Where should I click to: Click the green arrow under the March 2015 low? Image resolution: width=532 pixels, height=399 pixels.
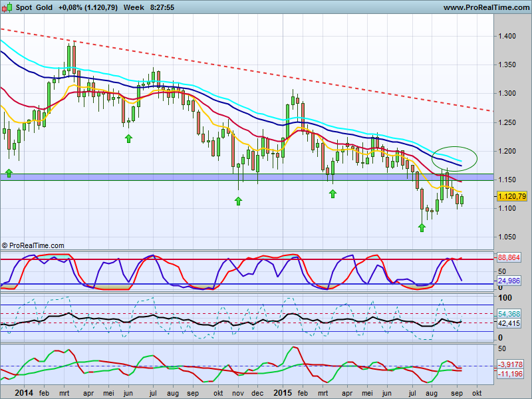[x=332, y=194]
